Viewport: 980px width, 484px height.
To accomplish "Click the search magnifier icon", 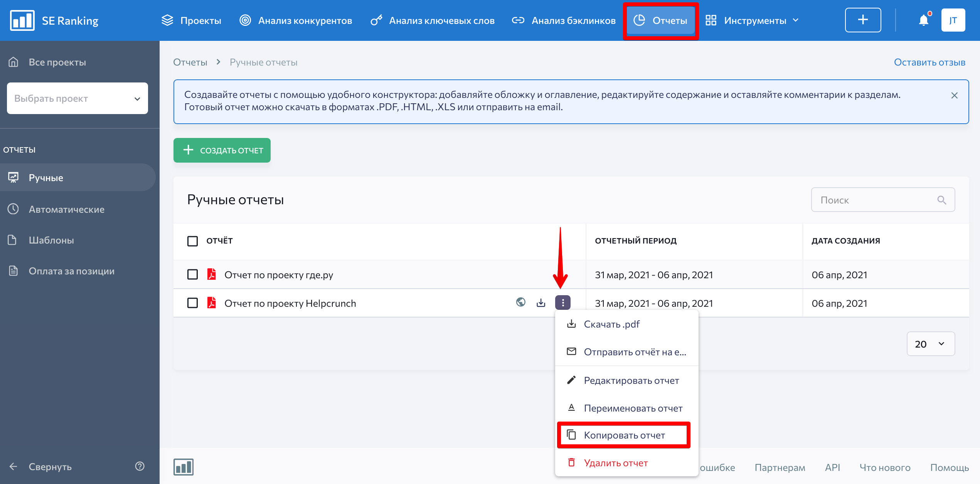I will (941, 200).
